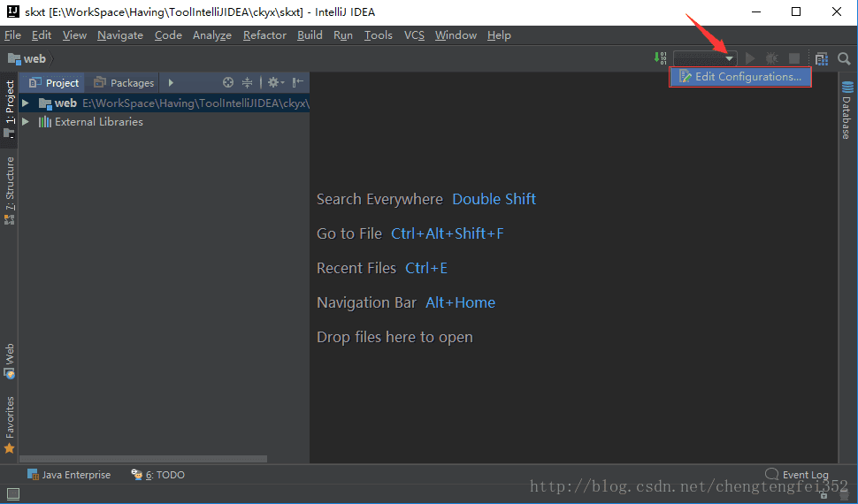Viewport: 858px width, 504px height.
Task: Click Ctrl+E shortcut text
Action: coord(426,268)
